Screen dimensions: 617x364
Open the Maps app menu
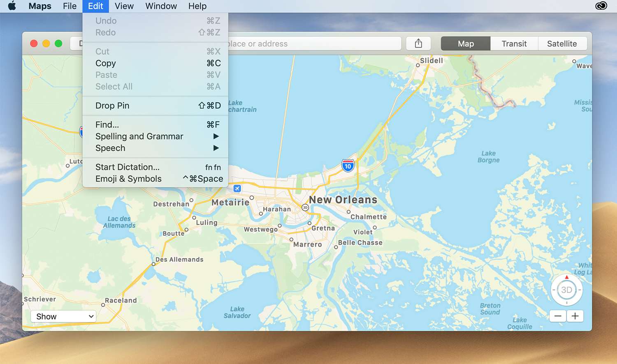pyautogui.click(x=40, y=6)
